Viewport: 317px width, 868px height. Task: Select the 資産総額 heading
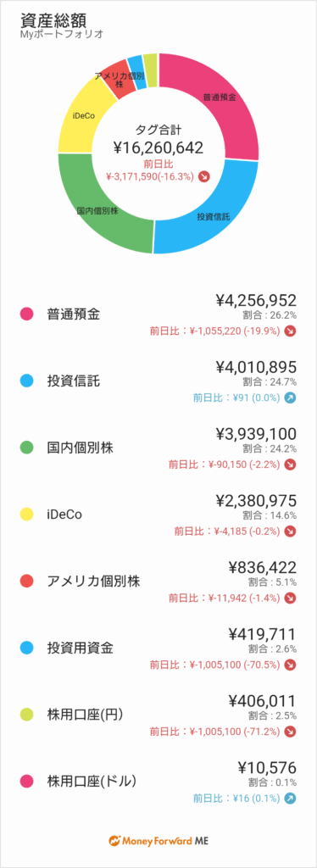coord(48,19)
